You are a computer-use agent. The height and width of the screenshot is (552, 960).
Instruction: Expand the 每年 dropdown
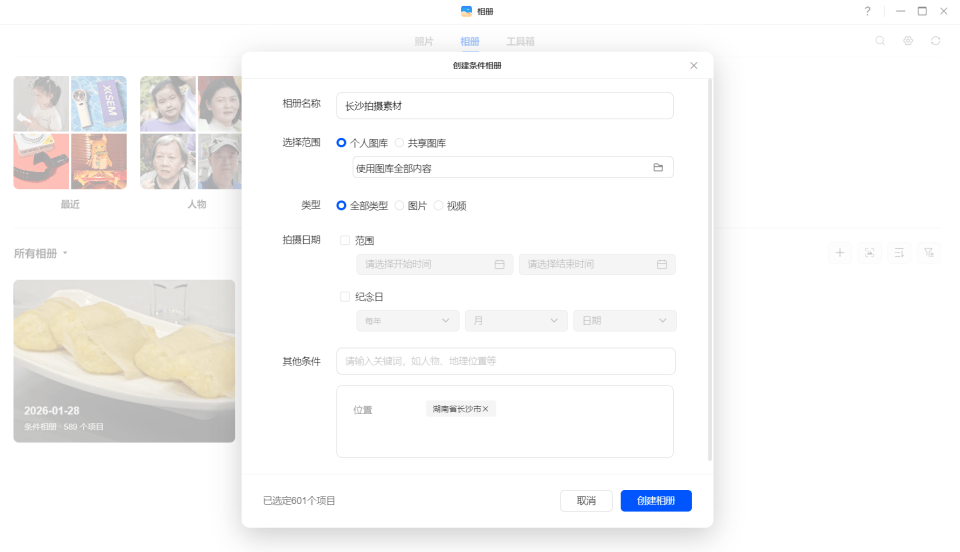coord(408,321)
